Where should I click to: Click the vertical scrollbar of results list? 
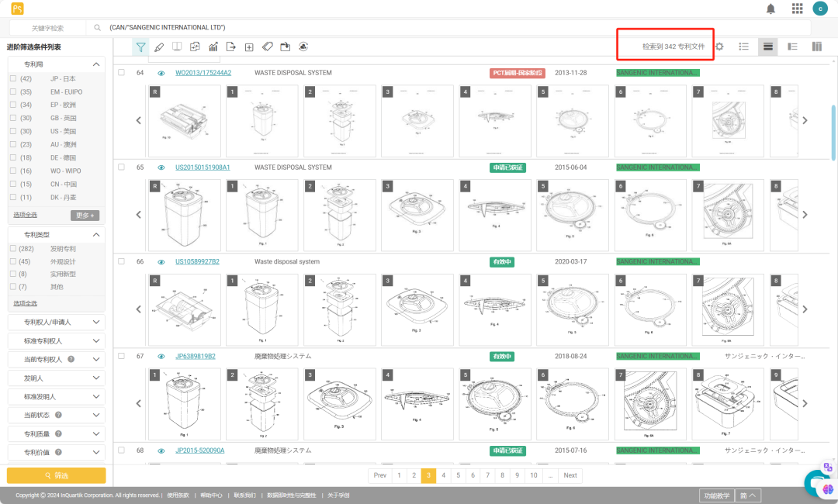[x=833, y=133]
